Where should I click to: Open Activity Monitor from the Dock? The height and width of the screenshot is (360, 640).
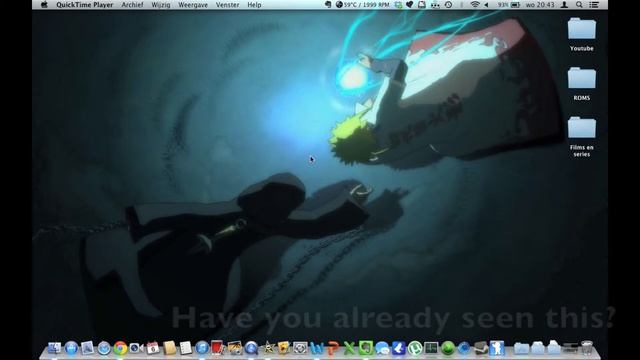pyautogui.click(x=431, y=348)
